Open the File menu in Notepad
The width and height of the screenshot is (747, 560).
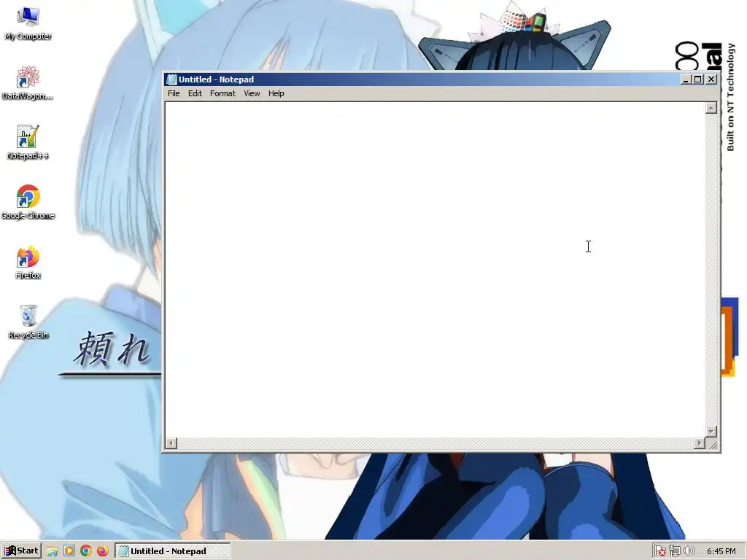pos(174,93)
